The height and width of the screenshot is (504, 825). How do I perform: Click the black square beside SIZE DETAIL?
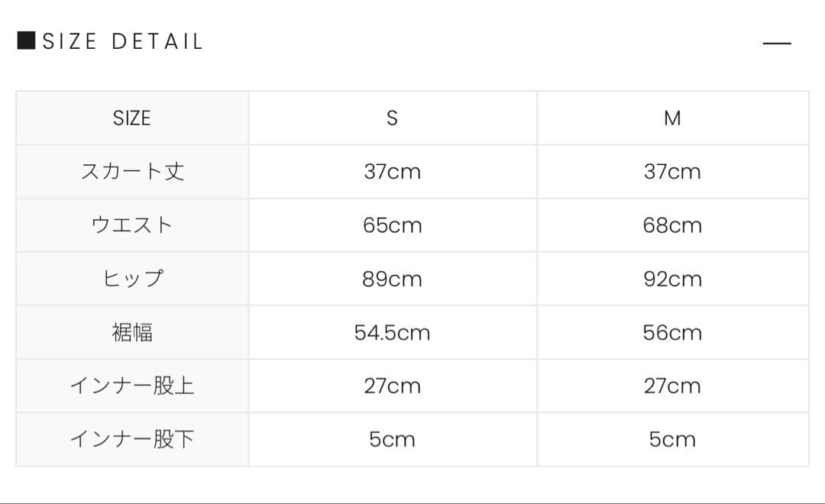pos(26,40)
